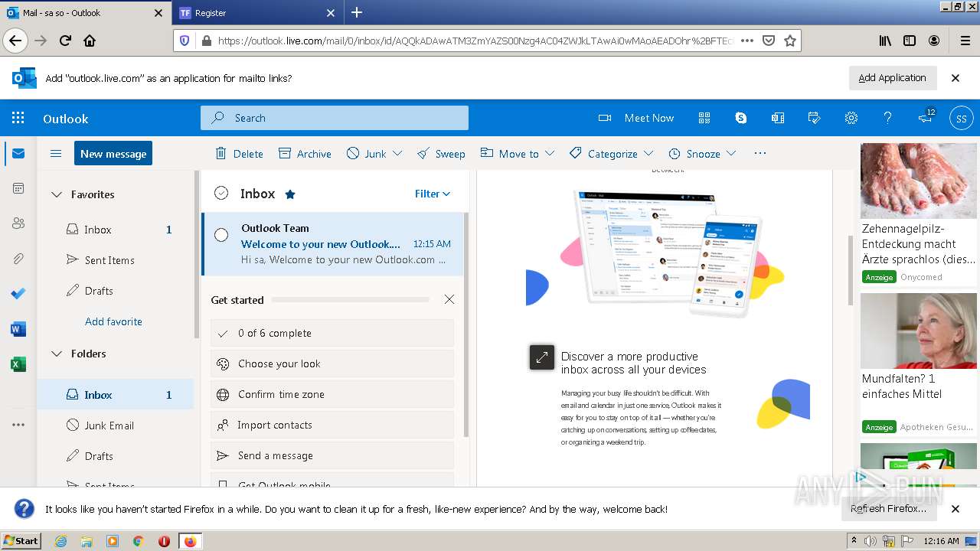
Task: Open Inbox under Folders
Action: tap(116, 395)
